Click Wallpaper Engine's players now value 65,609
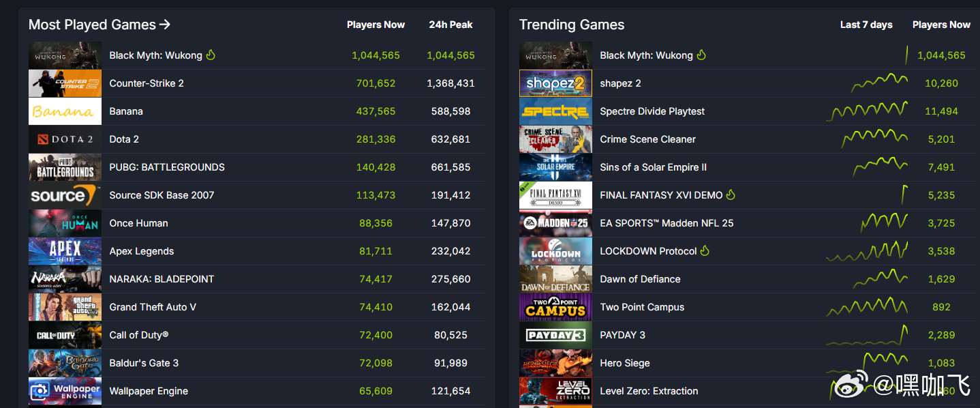 [376, 391]
